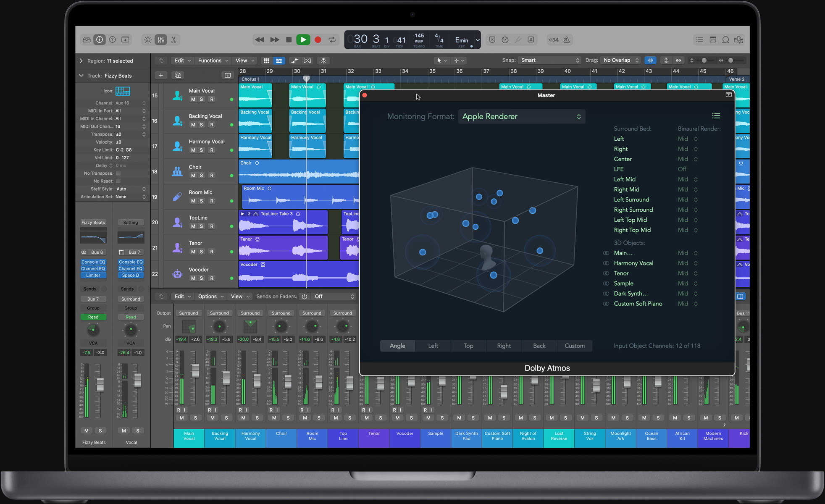
Task: Change Binaural Render mode for Left Surround
Action: point(688,199)
